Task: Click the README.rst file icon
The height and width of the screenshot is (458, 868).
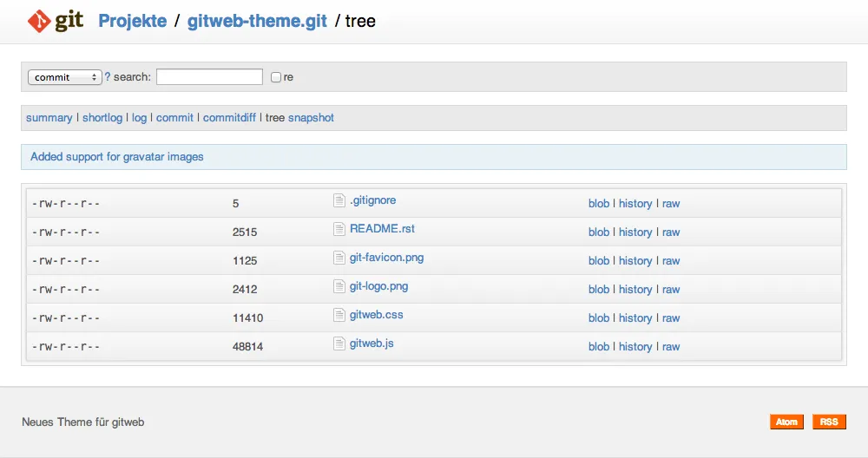Action: point(340,230)
